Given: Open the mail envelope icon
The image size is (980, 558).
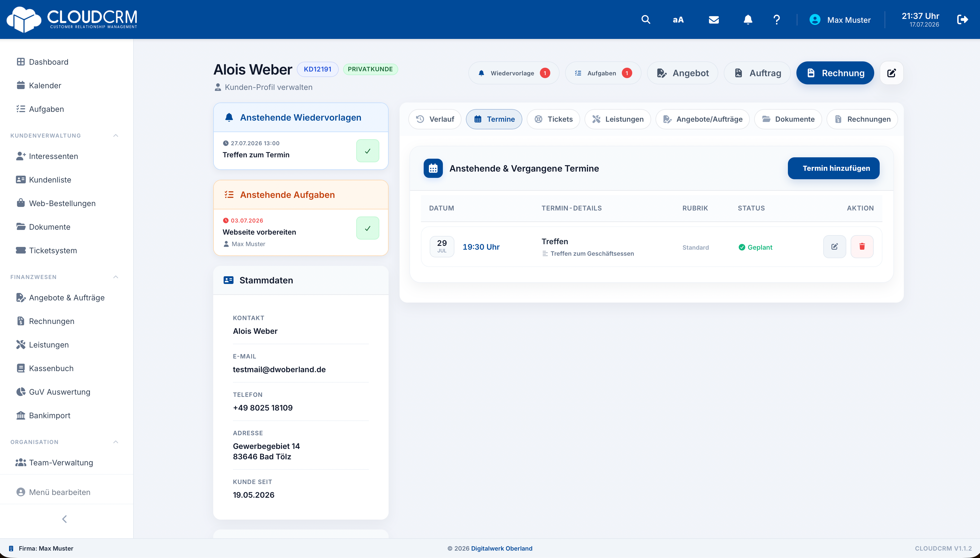Looking at the screenshot, I should click(x=713, y=19).
